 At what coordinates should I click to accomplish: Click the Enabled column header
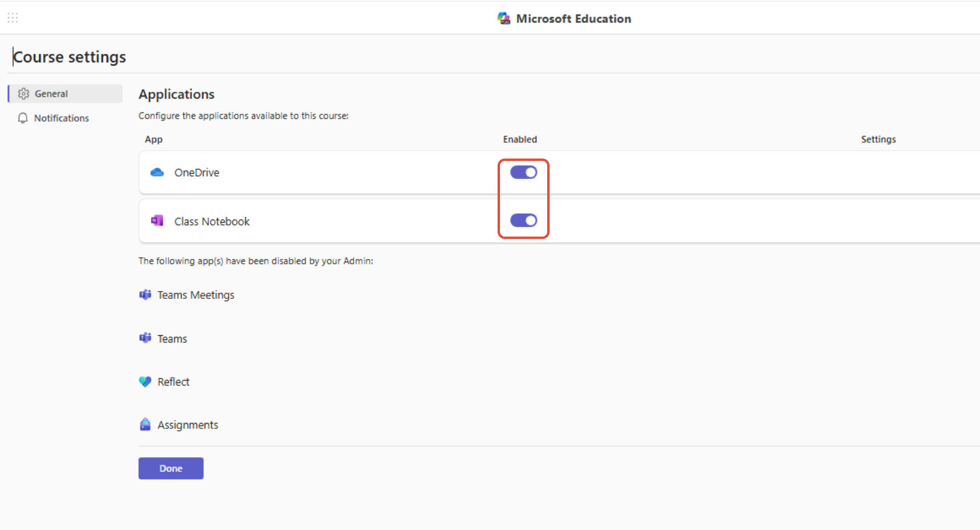coord(520,139)
